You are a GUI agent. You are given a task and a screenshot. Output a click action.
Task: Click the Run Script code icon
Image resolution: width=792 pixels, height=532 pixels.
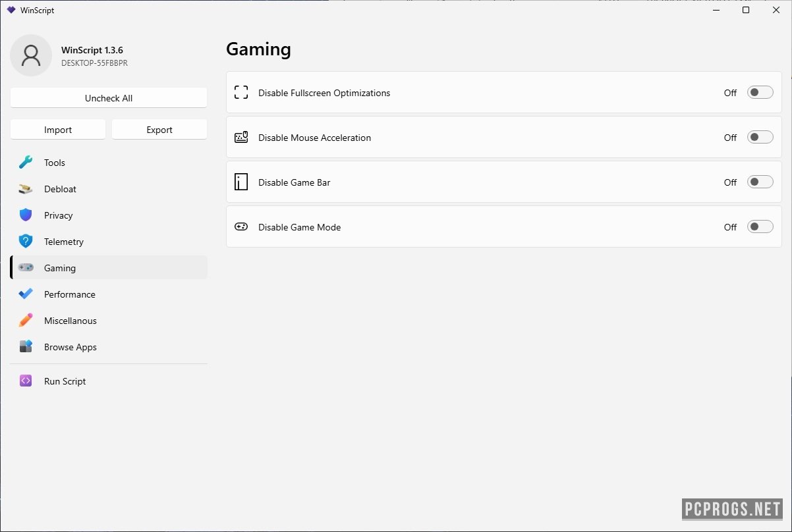(26, 381)
